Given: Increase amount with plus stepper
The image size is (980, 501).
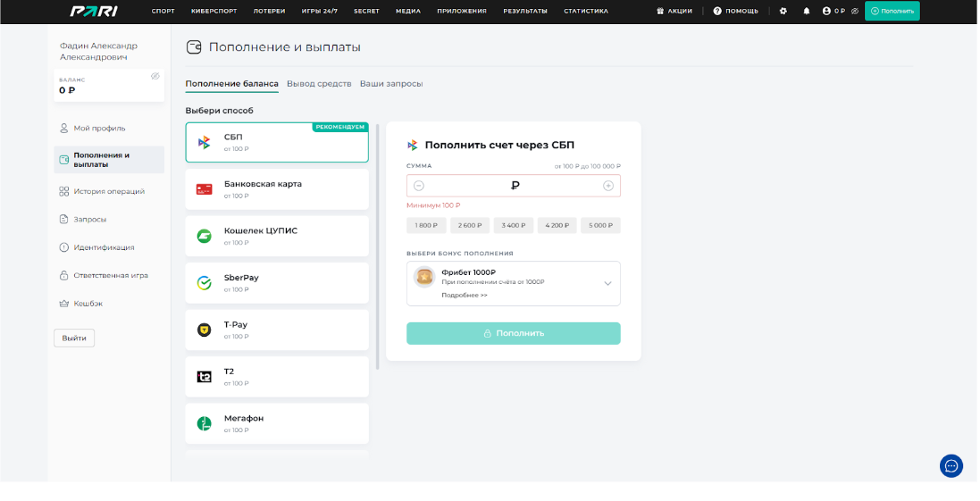Looking at the screenshot, I should point(608,186).
